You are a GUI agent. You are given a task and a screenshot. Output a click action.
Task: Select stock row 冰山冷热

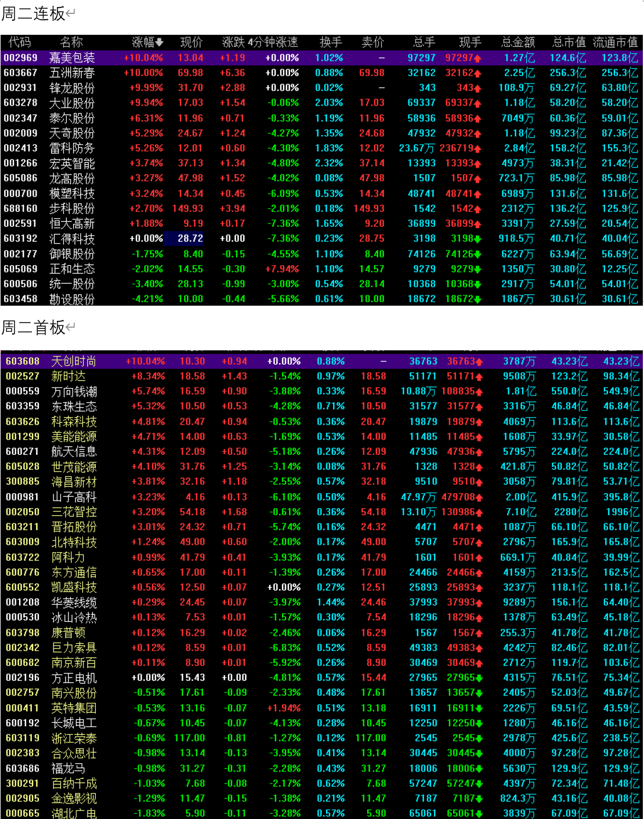321,618
